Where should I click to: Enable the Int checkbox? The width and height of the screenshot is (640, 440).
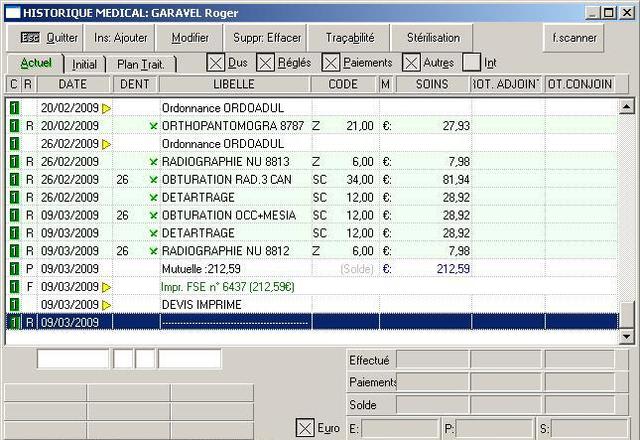471,62
